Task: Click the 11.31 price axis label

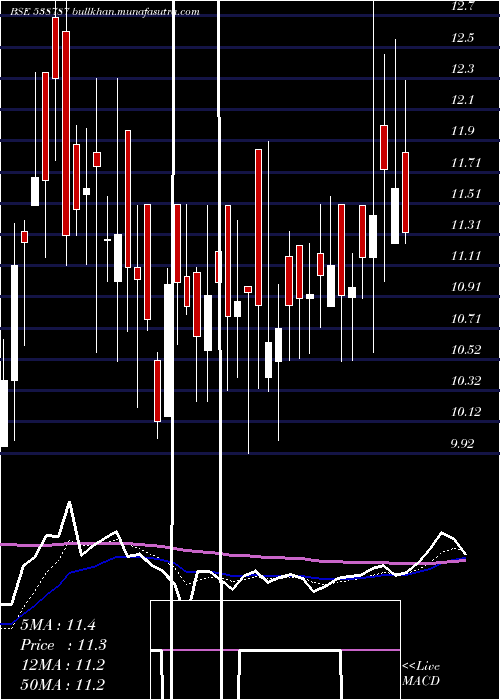Action: tap(466, 225)
